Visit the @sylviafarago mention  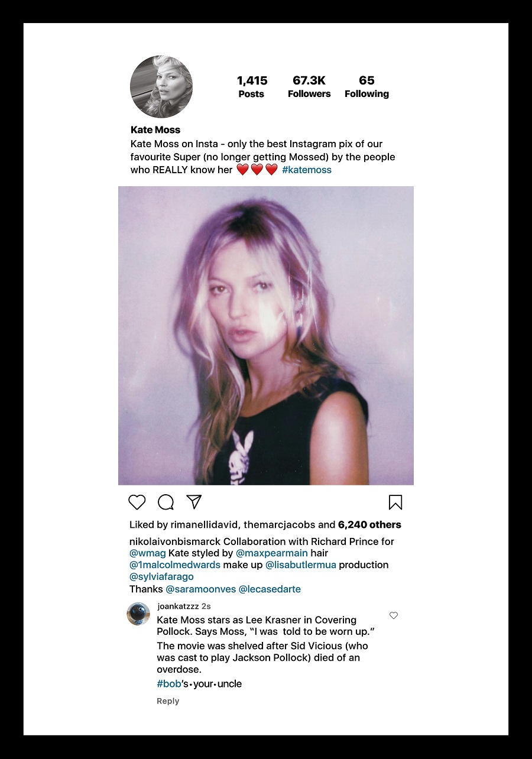[161, 576]
